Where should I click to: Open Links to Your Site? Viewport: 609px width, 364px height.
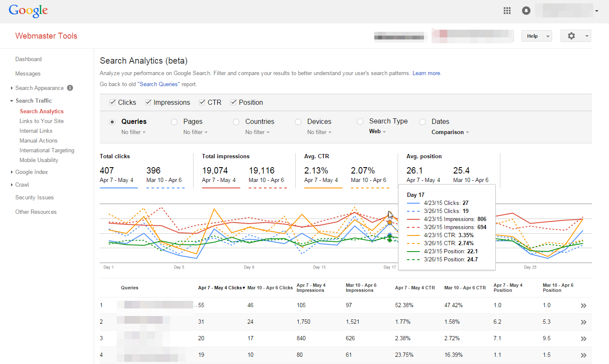point(42,121)
